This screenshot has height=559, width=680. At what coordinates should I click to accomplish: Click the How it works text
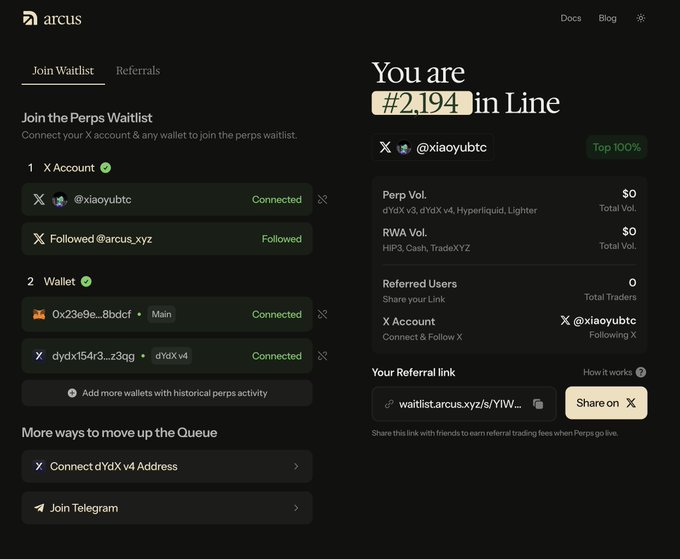607,372
